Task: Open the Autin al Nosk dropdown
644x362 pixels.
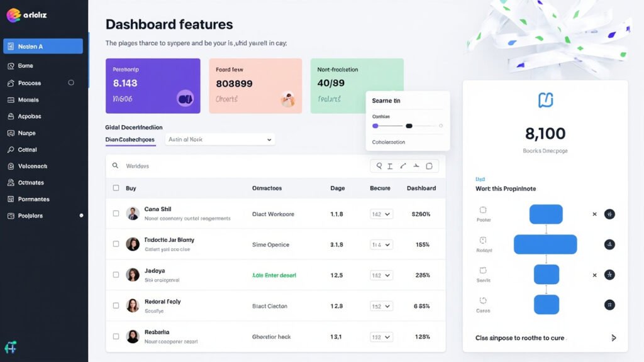Action: [219, 139]
